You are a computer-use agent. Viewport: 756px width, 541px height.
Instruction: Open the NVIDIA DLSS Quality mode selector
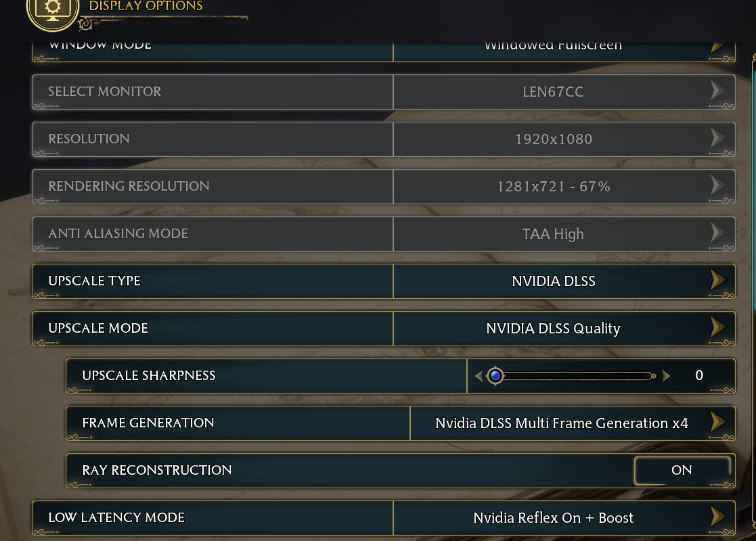[553, 329]
